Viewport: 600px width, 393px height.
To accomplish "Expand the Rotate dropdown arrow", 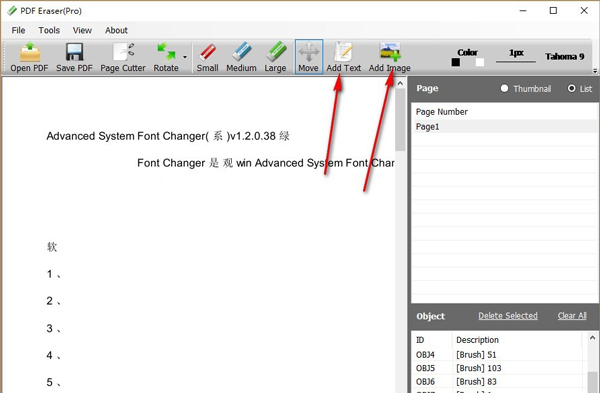I will tap(185, 57).
